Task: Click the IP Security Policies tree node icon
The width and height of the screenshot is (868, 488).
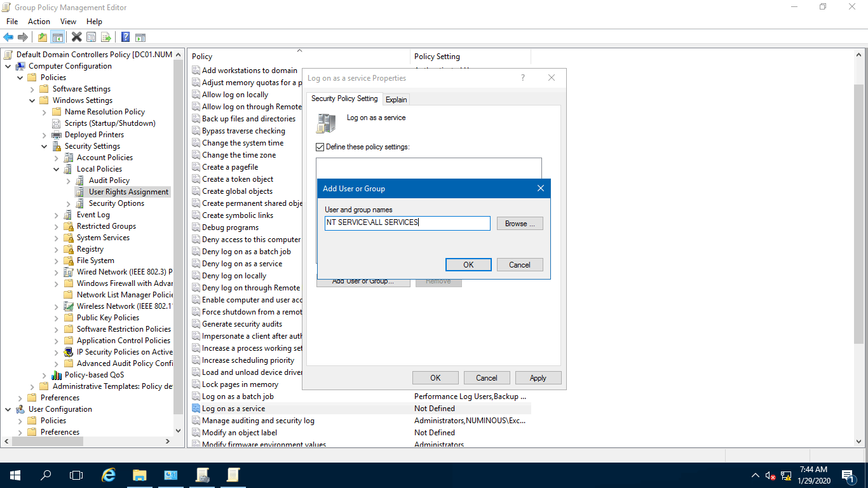Action: tap(69, 352)
